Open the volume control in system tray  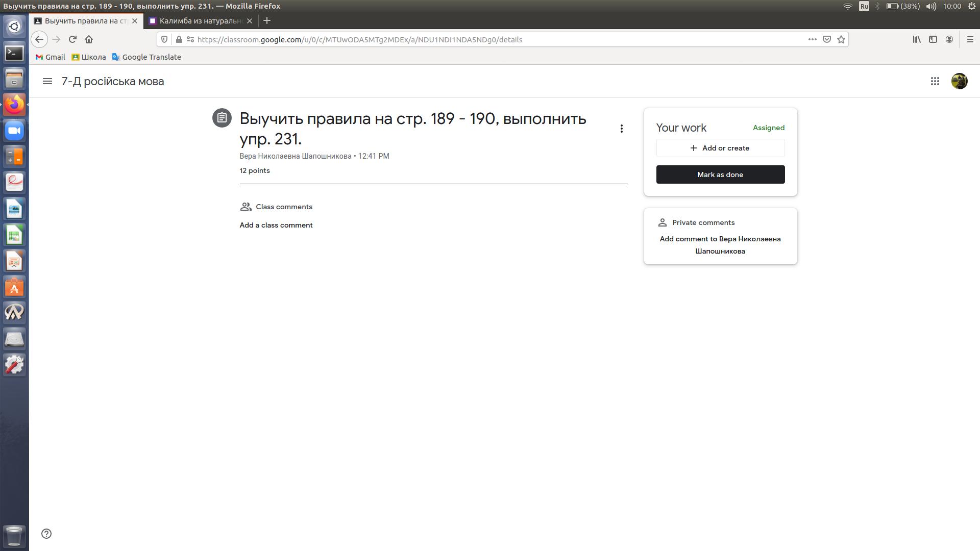click(931, 6)
